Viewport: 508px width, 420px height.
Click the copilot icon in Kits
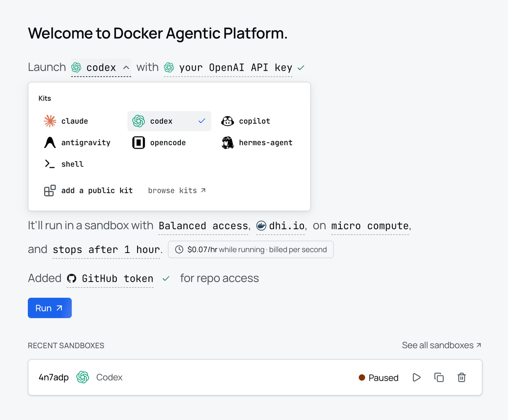228,121
